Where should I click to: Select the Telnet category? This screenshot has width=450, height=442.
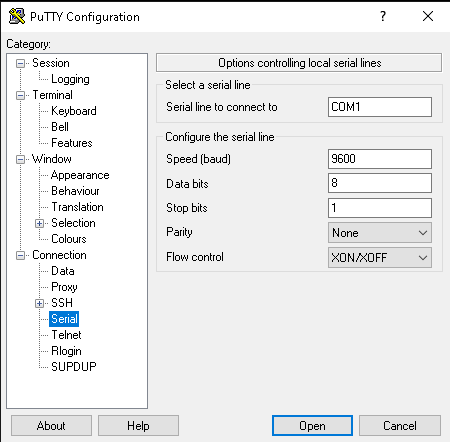pyautogui.click(x=66, y=335)
